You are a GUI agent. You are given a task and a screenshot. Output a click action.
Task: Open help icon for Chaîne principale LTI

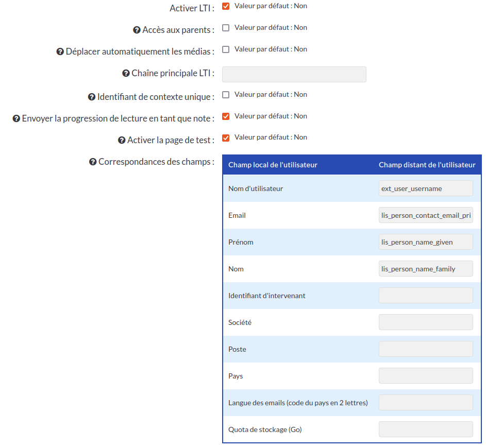click(126, 73)
